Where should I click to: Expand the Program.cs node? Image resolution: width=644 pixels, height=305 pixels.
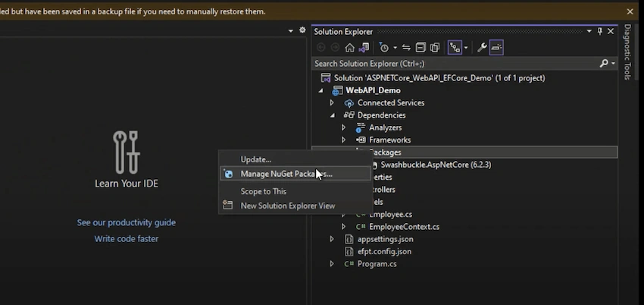tap(332, 264)
